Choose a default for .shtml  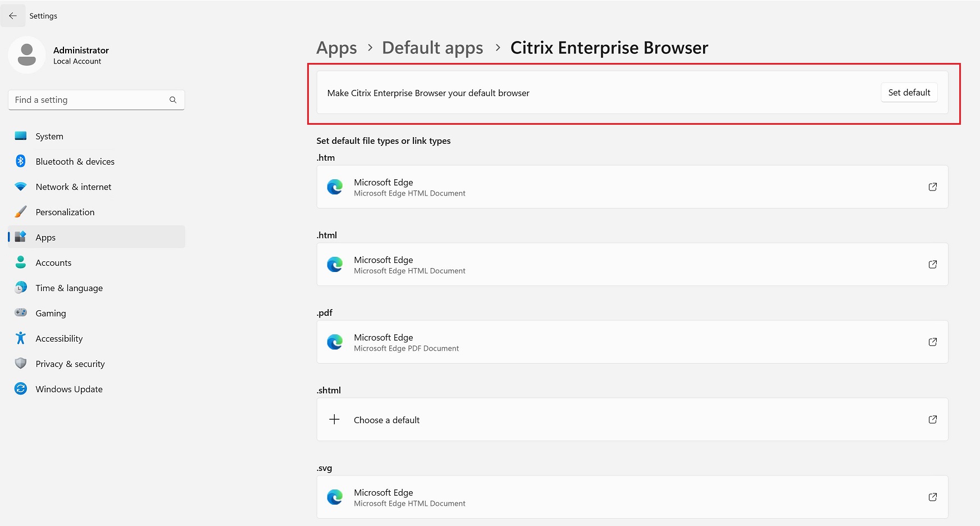pyautogui.click(x=632, y=420)
